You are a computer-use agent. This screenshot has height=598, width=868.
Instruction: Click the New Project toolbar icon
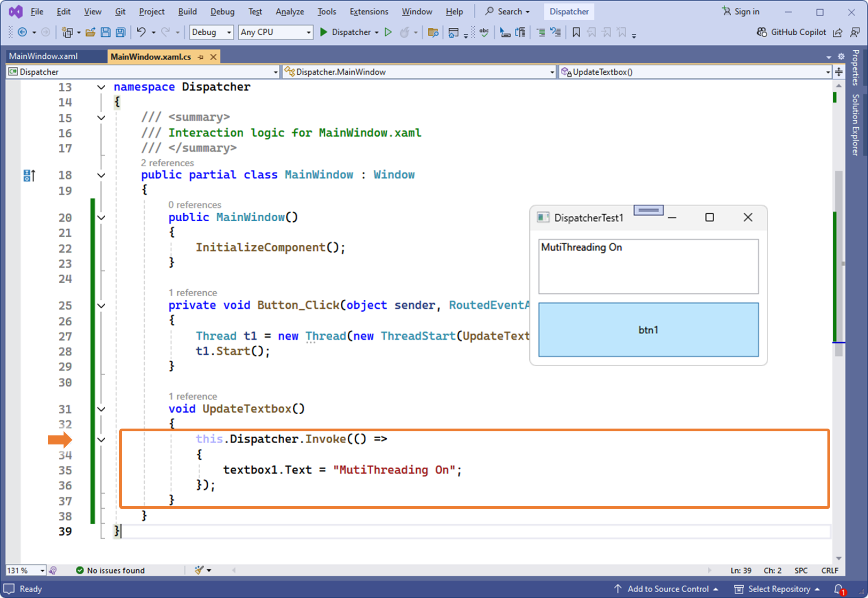(x=67, y=33)
